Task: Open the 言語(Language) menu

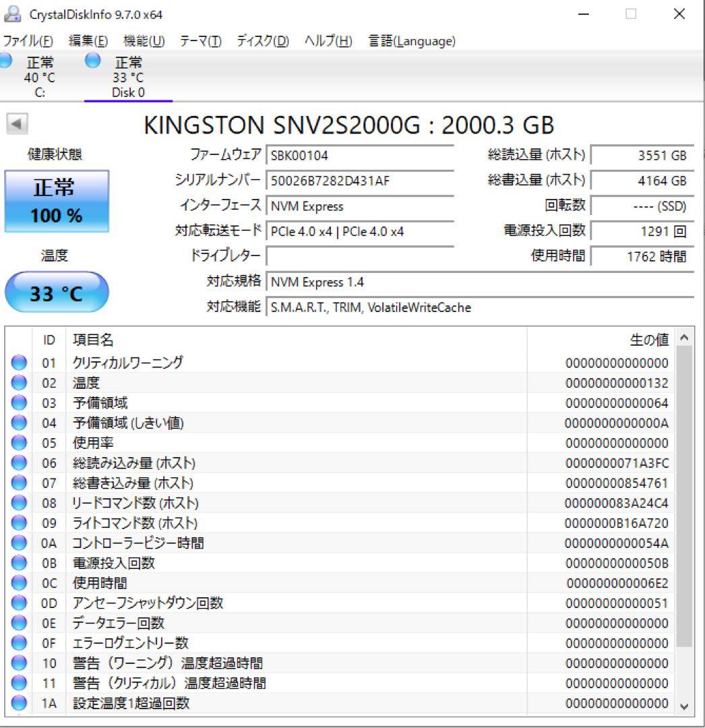Action: click(x=412, y=41)
